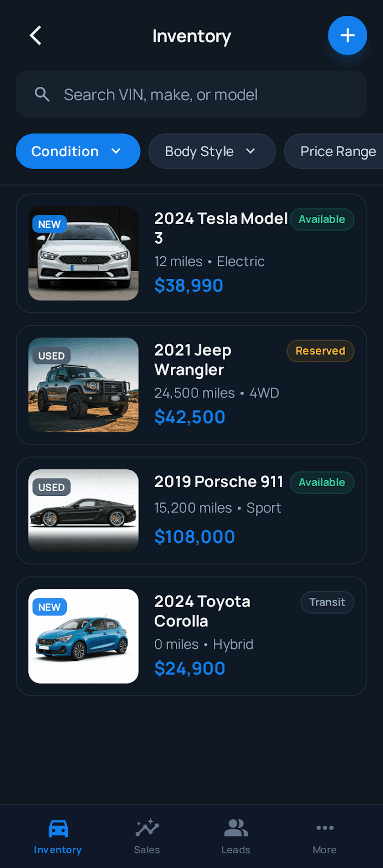Tap the search magnifier icon
383x868 pixels.
[42, 94]
